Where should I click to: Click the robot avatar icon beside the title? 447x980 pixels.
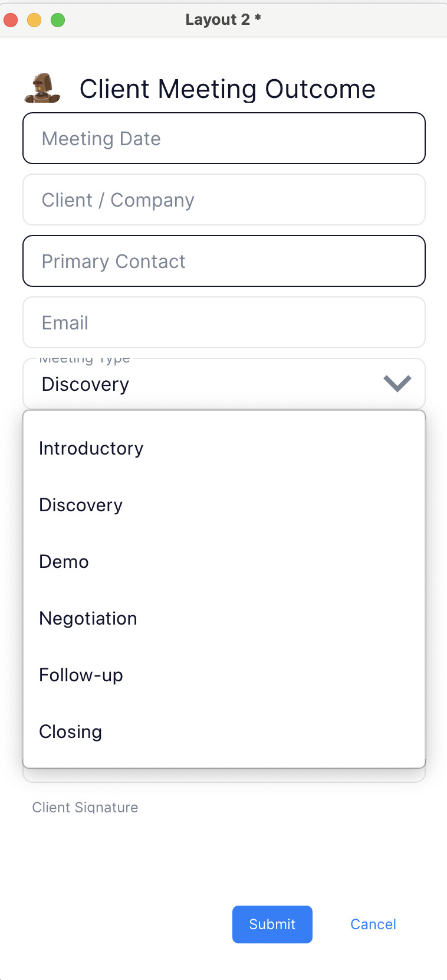coord(42,89)
